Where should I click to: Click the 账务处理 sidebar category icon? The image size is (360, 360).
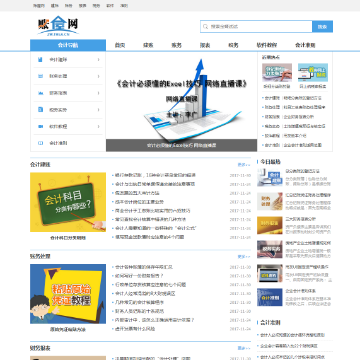click(x=40, y=76)
